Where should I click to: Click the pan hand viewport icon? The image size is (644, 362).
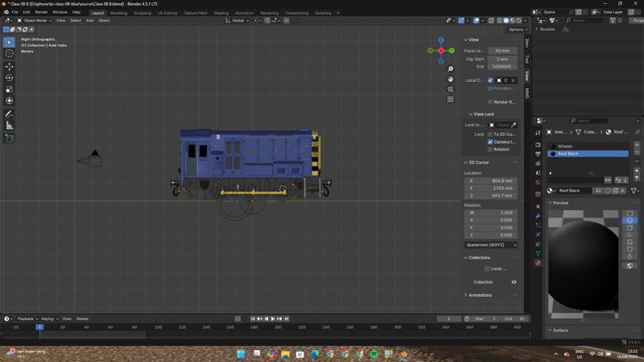point(450,79)
